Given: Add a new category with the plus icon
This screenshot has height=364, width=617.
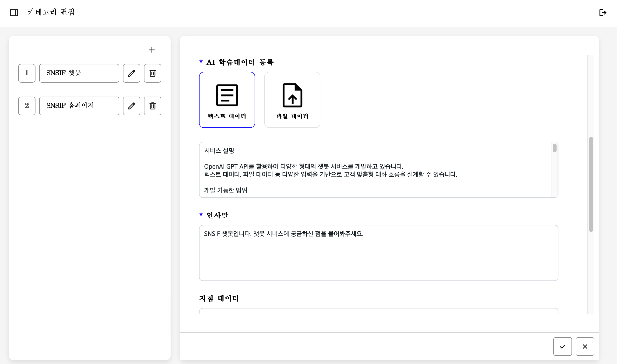Looking at the screenshot, I should point(152,50).
